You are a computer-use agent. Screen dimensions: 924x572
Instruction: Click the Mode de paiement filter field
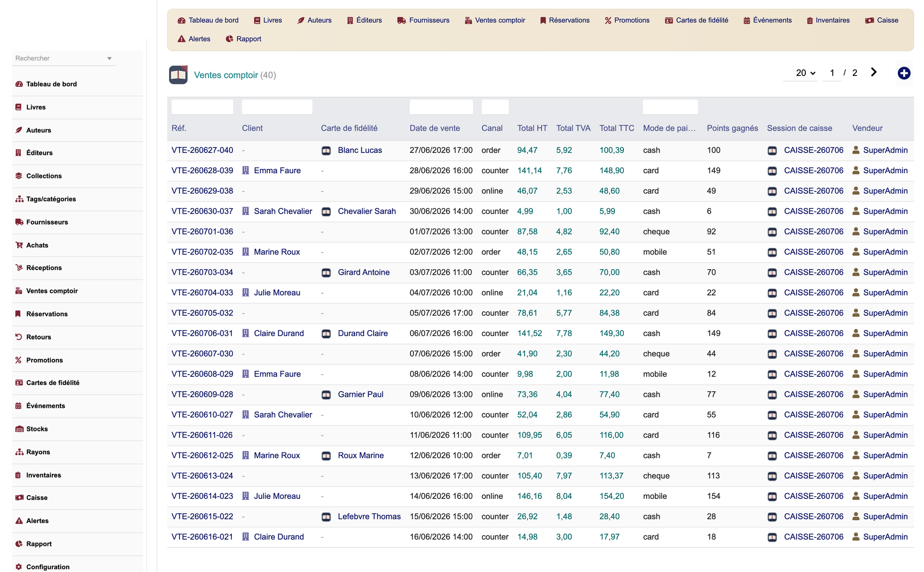(x=670, y=107)
